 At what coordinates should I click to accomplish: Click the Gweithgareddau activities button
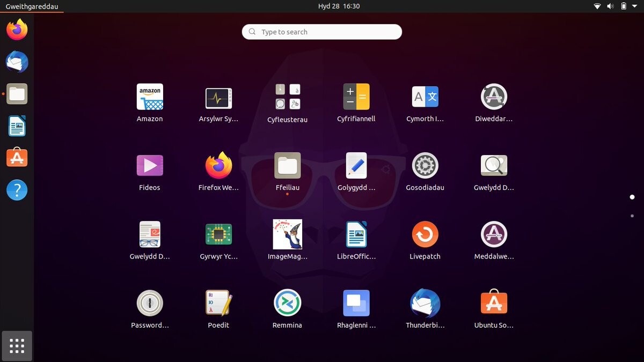point(32,6)
